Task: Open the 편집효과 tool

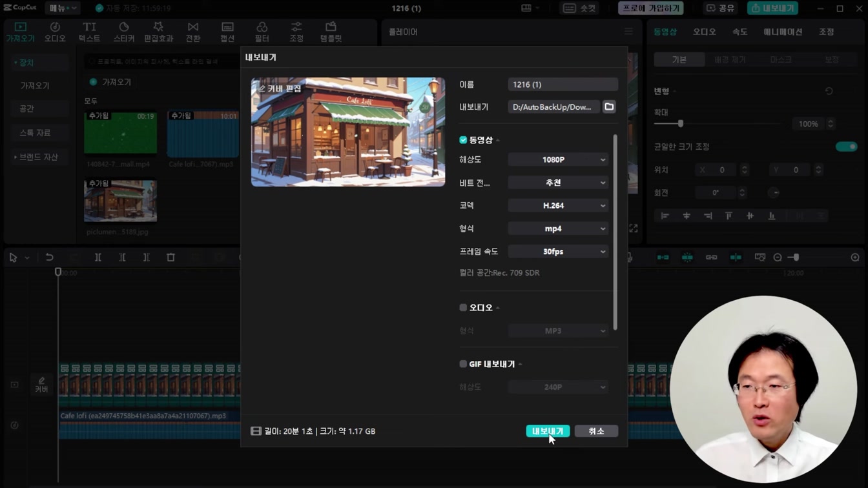Action: (158, 32)
